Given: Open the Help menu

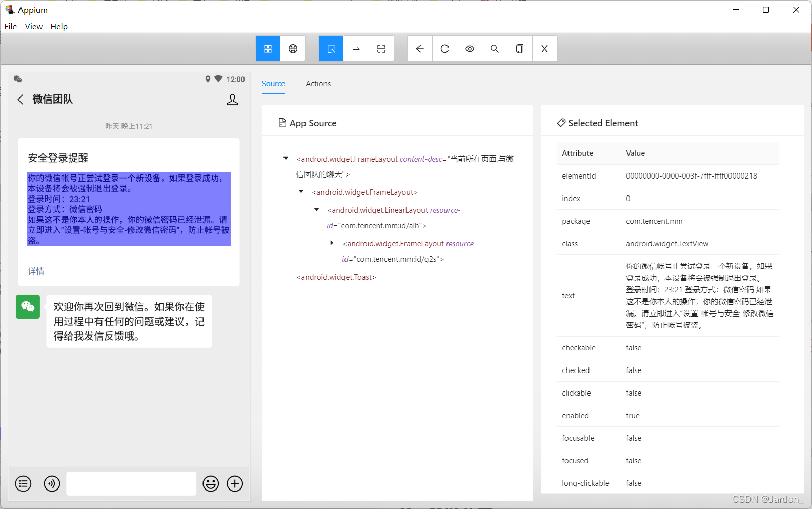Looking at the screenshot, I should [x=59, y=27].
